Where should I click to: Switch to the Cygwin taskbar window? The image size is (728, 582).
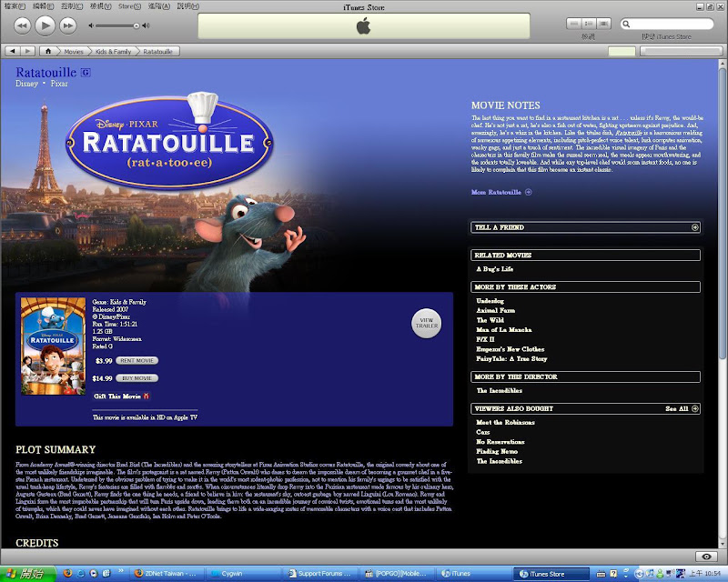click(242, 574)
